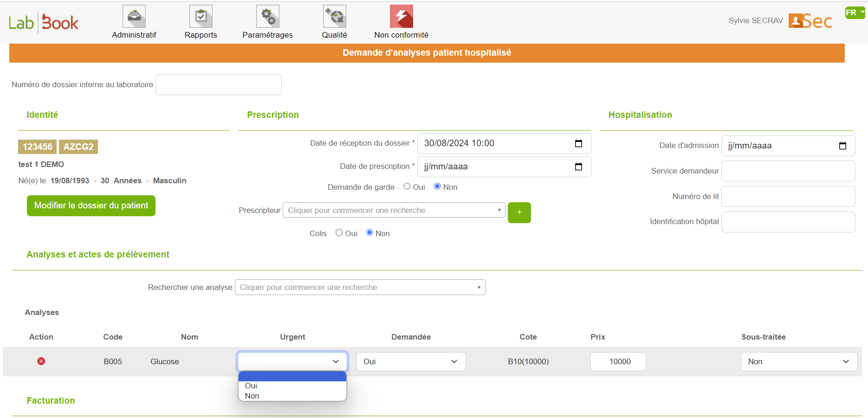Open the Administratif menu icon
Screen dimensions: 868x418
(134, 17)
